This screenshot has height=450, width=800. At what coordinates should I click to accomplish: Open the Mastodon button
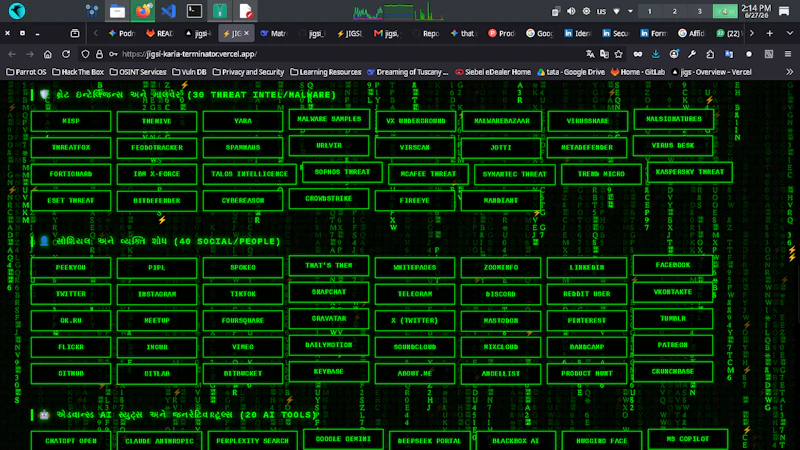501,320
